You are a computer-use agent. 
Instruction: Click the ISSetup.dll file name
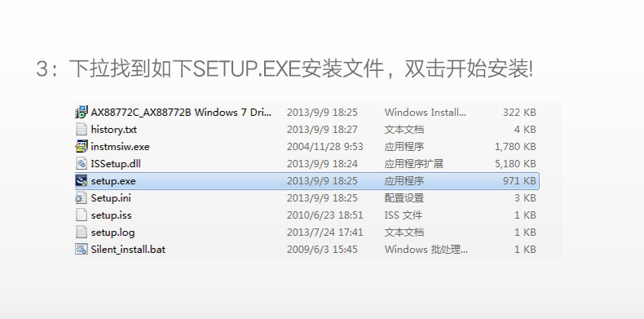click(x=116, y=164)
